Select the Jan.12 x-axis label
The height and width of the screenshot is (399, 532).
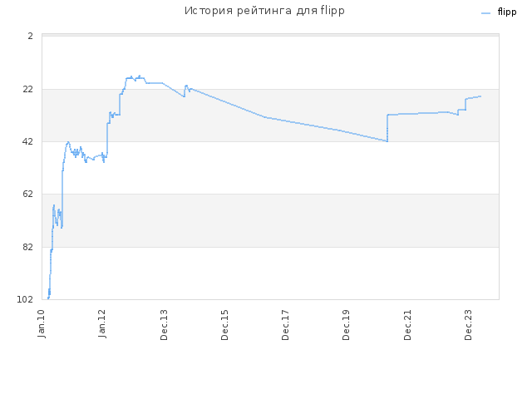tap(102, 323)
